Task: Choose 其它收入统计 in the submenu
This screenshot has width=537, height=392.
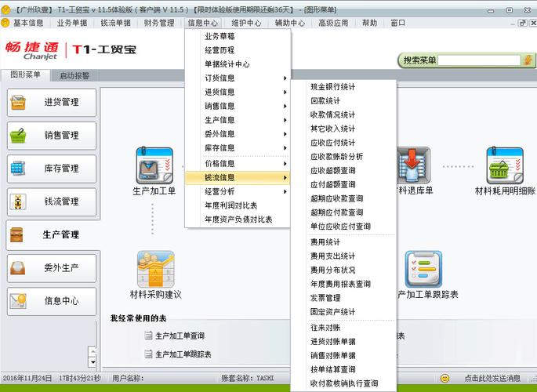Action: point(343,129)
